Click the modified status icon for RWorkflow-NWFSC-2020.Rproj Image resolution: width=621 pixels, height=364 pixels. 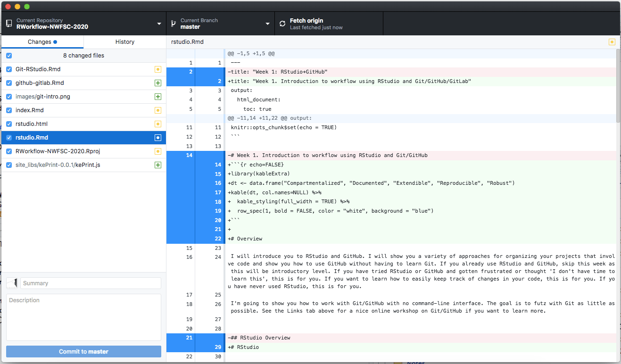point(158,151)
